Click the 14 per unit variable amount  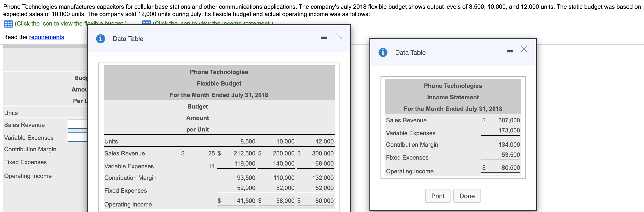coord(211,166)
